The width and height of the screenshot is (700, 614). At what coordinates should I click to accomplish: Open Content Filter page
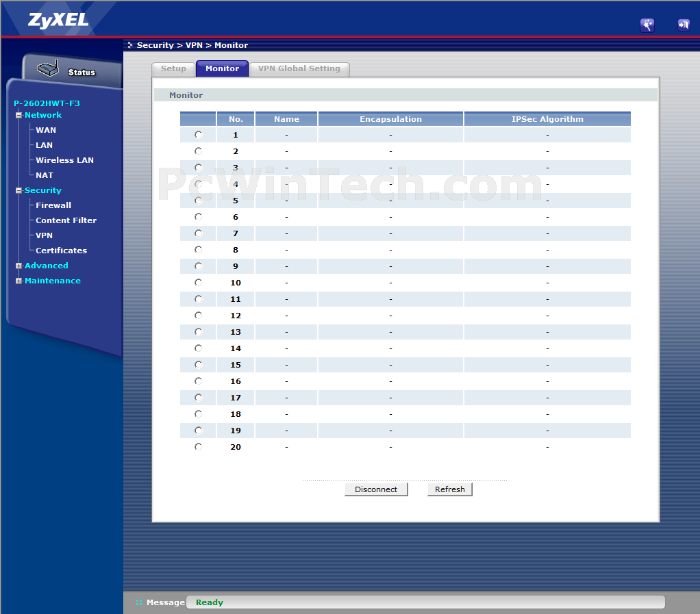pos(66,220)
